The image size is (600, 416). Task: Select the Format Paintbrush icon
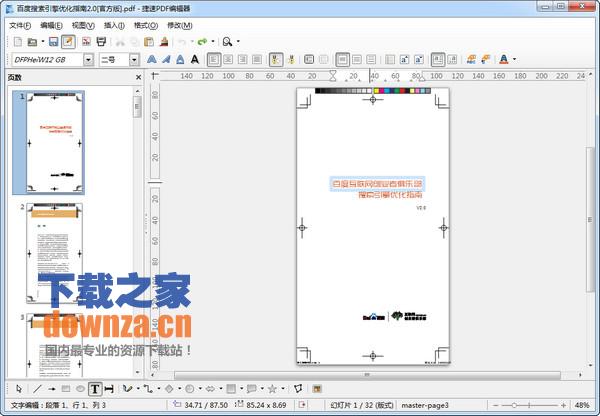164,42
